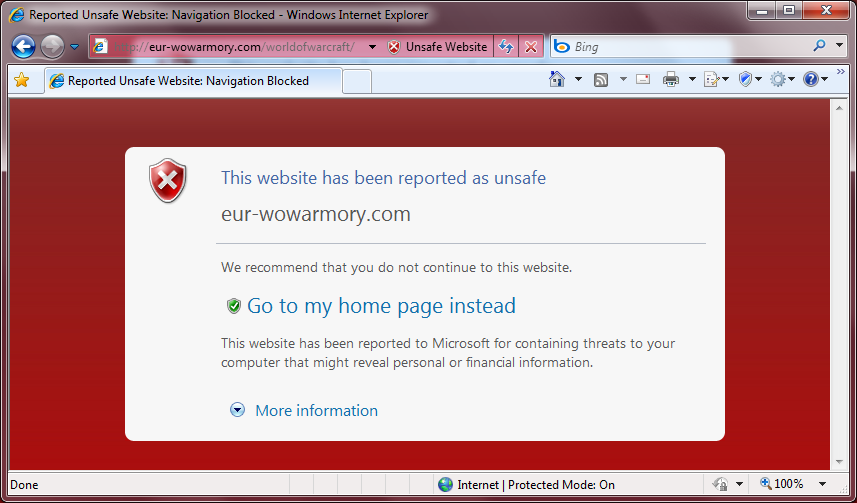This screenshot has width=857, height=503.
Task: Click the Internet zone globe icon
Action: click(445, 484)
